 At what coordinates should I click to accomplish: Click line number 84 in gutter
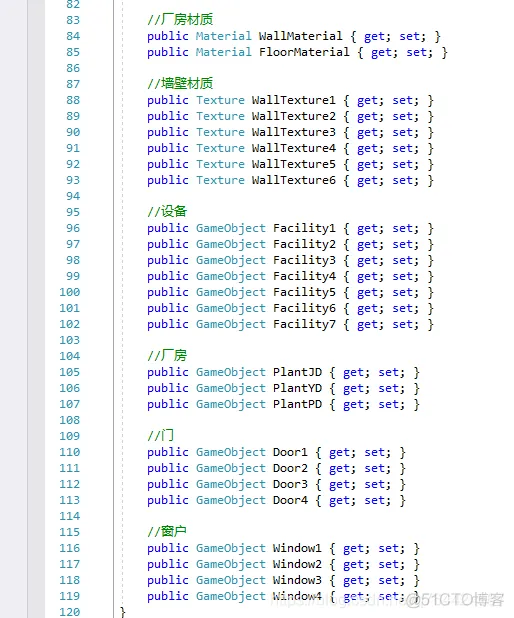click(73, 36)
